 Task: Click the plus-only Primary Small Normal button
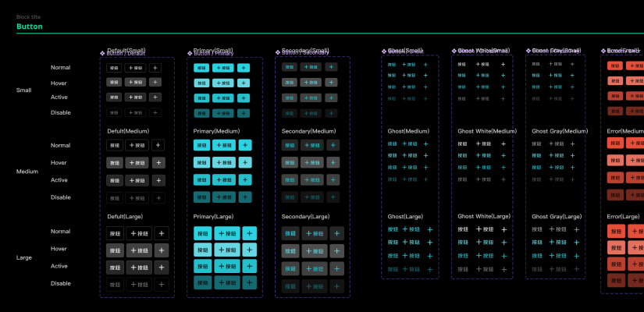tap(244, 68)
